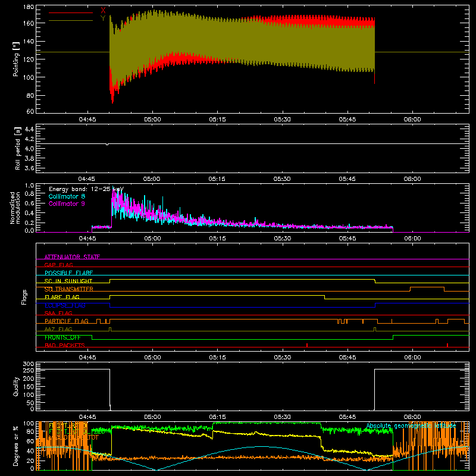Image resolution: width=476 pixels, height=476 pixels.
Task: Click the FLARE_FLAG falling edge near 05:40
Action: 324,297
